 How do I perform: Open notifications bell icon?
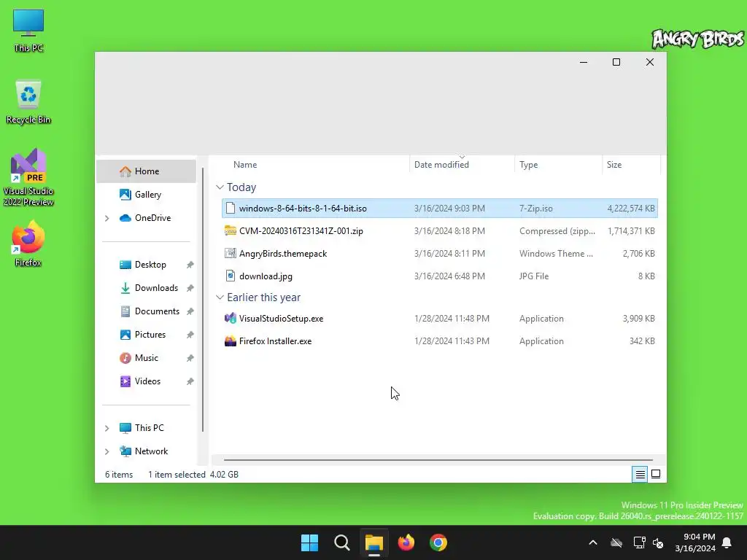pos(727,542)
